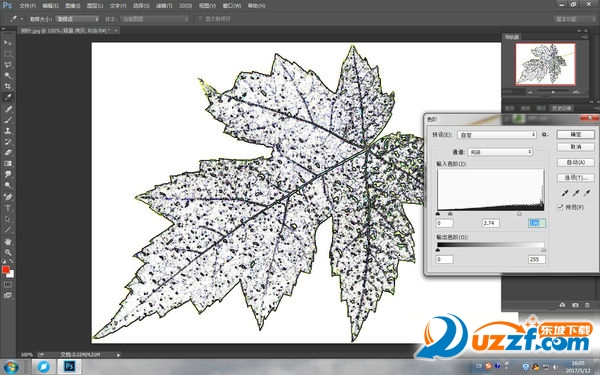Click the Auto button in Levels

click(x=576, y=162)
